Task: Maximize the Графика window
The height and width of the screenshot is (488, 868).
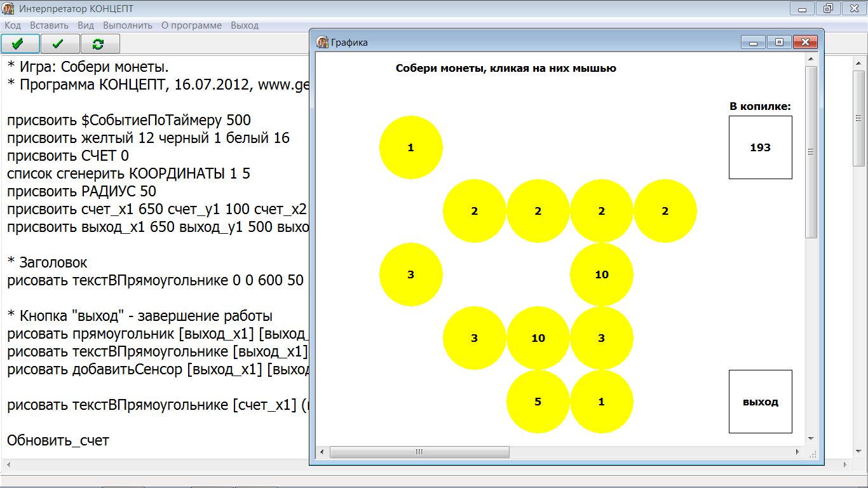Action: (779, 42)
